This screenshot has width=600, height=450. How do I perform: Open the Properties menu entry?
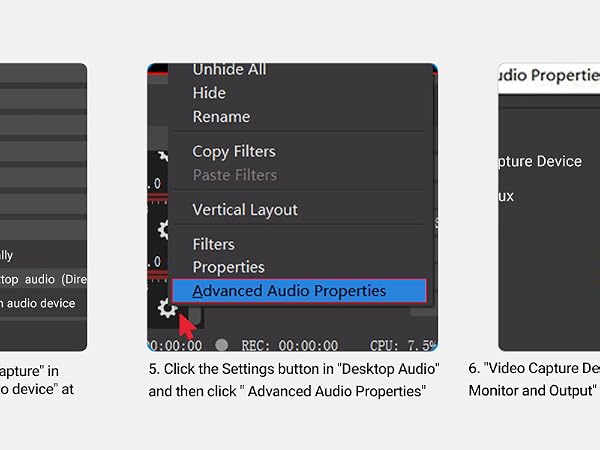[228, 267]
